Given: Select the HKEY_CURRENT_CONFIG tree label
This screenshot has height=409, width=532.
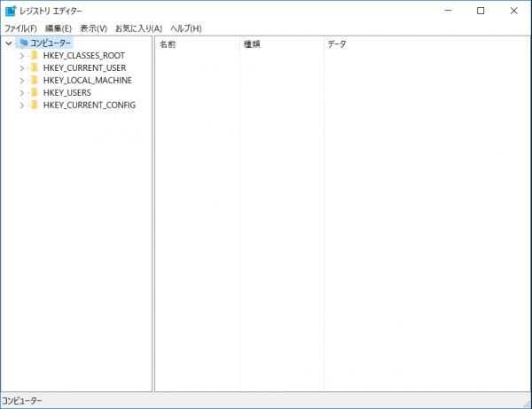Looking at the screenshot, I should (x=89, y=105).
